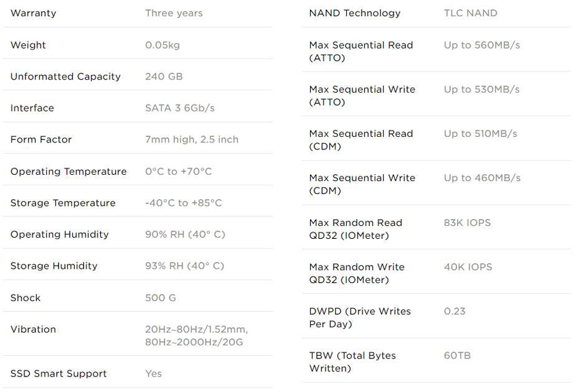Click the Unformatted Capacity label

point(65,77)
